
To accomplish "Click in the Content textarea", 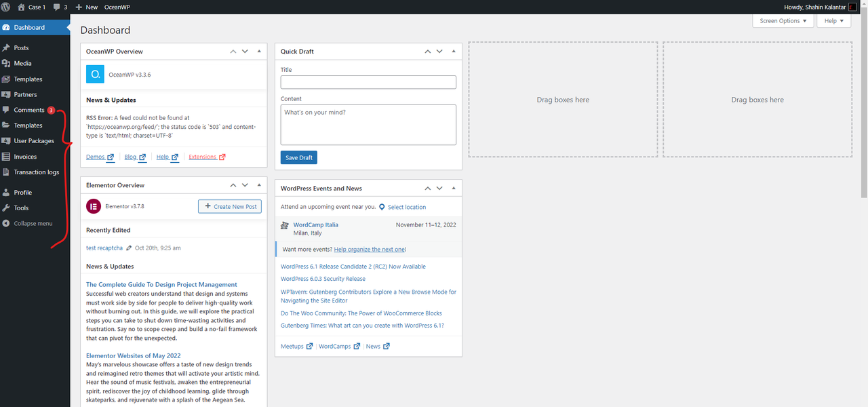I will point(368,125).
